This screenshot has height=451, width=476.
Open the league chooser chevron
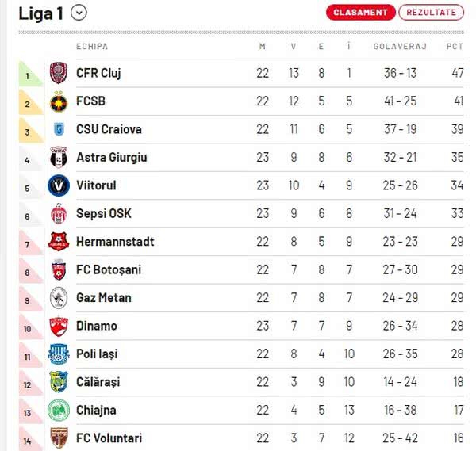click(x=79, y=12)
